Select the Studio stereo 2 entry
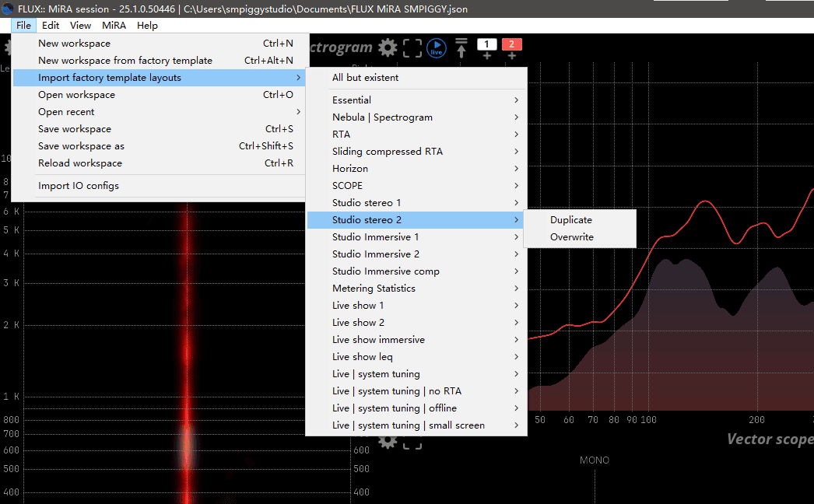Viewport: 814px width, 504px height. [x=416, y=220]
